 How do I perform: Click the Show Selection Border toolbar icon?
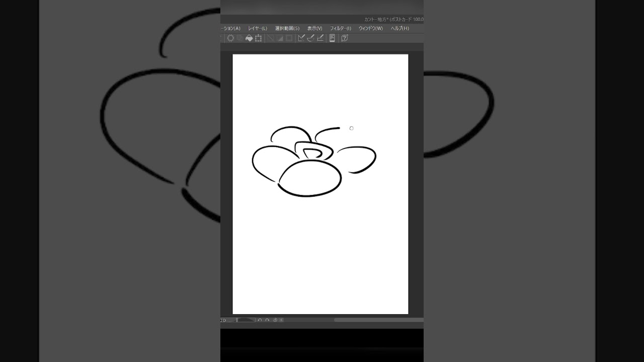tap(289, 38)
